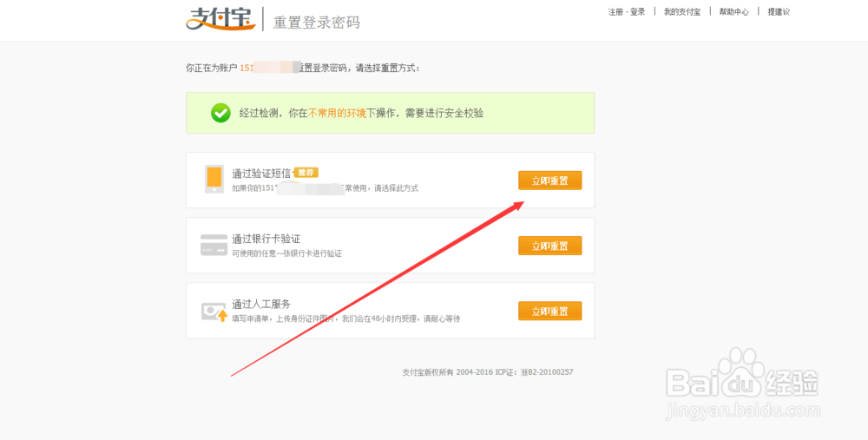The width and height of the screenshot is (868, 440).
Task: Select the 通过人工服务 heading
Action: [261, 305]
